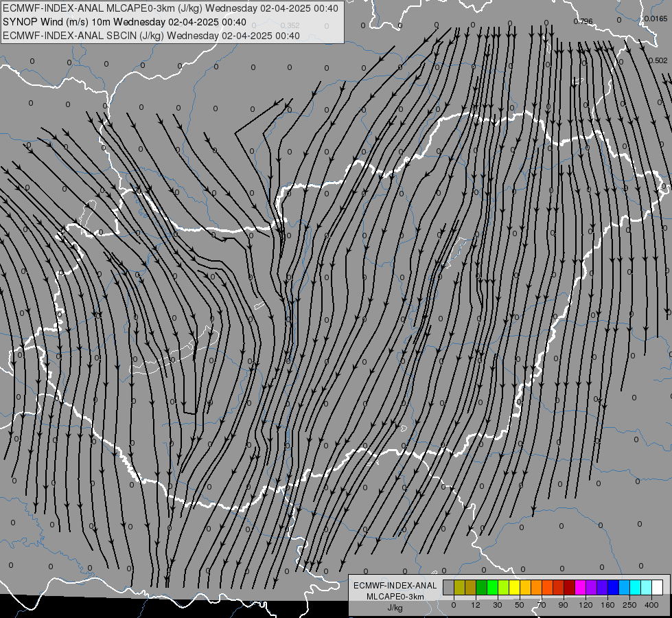The image size is (672, 618).
Task: Pick the white legend swatch
Action: [658, 587]
